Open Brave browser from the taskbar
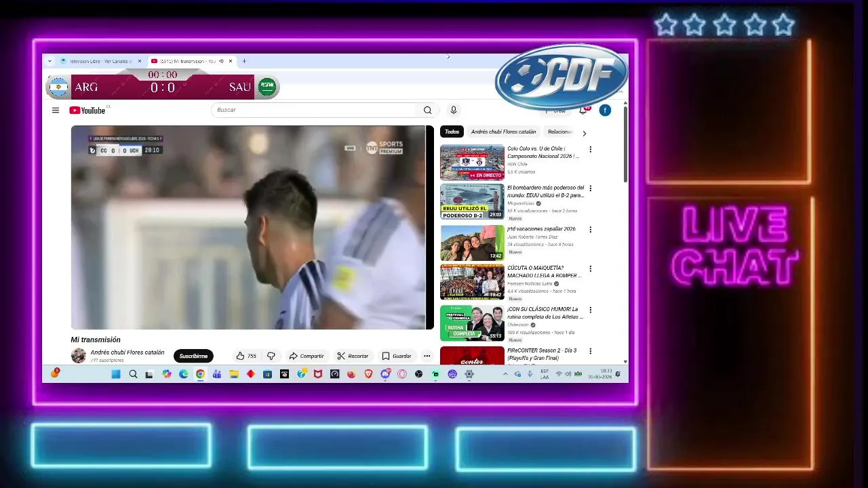Viewport: 868px width, 488px height. (x=369, y=374)
